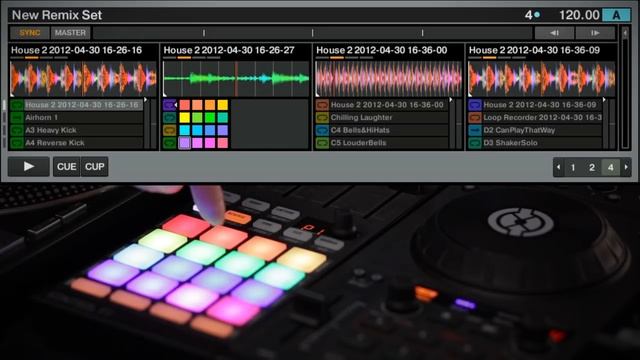640x360 pixels.
Task: Pick the highlighted lavender swatch in the bottom row
Action: (184, 143)
